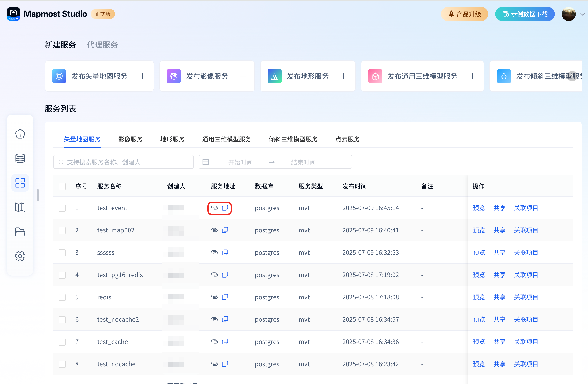Click plus icon on 发布影像服务 card

(243, 76)
